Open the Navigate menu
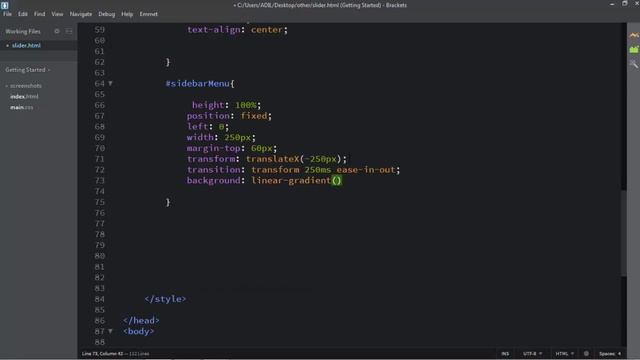640x360 pixels. point(81,14)
